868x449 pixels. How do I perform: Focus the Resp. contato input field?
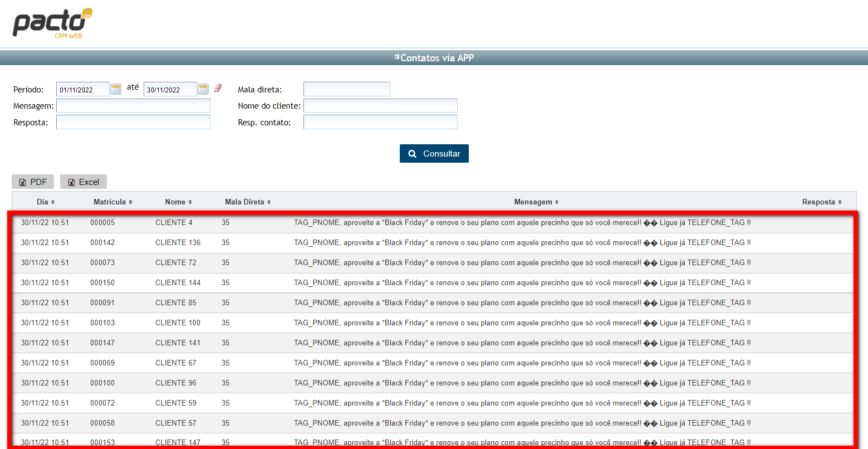coord(380,123)
